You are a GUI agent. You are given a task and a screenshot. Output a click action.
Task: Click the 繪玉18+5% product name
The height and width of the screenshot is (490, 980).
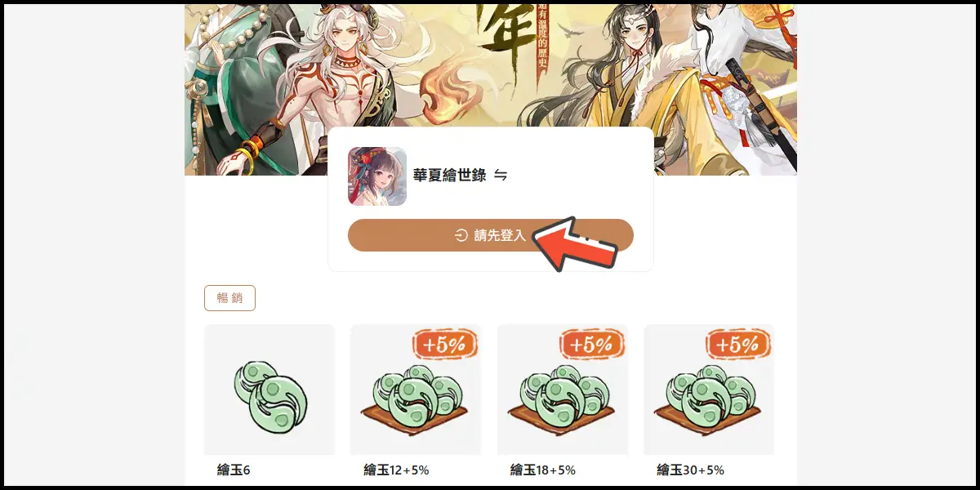[x=543, y=470]
